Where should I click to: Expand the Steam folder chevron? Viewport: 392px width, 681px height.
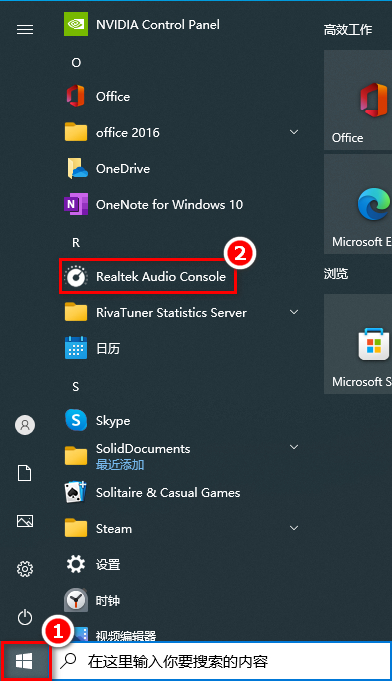294,529
